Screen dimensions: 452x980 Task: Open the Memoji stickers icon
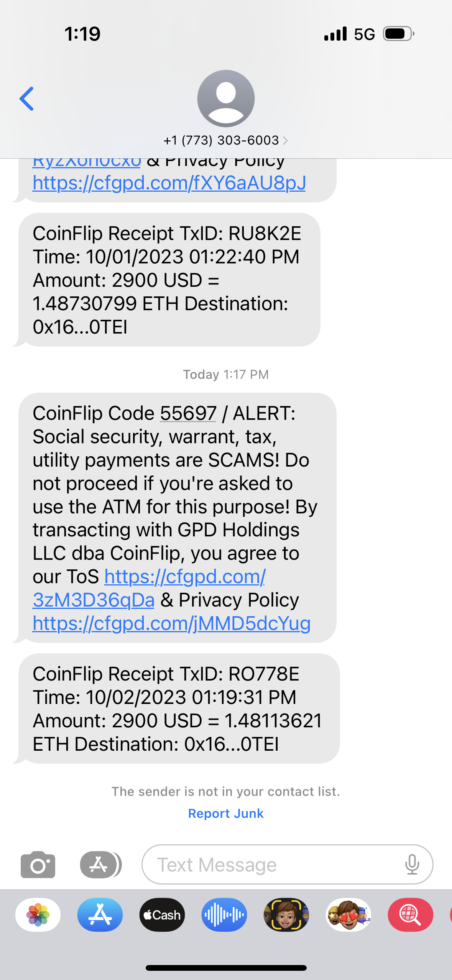348,915
